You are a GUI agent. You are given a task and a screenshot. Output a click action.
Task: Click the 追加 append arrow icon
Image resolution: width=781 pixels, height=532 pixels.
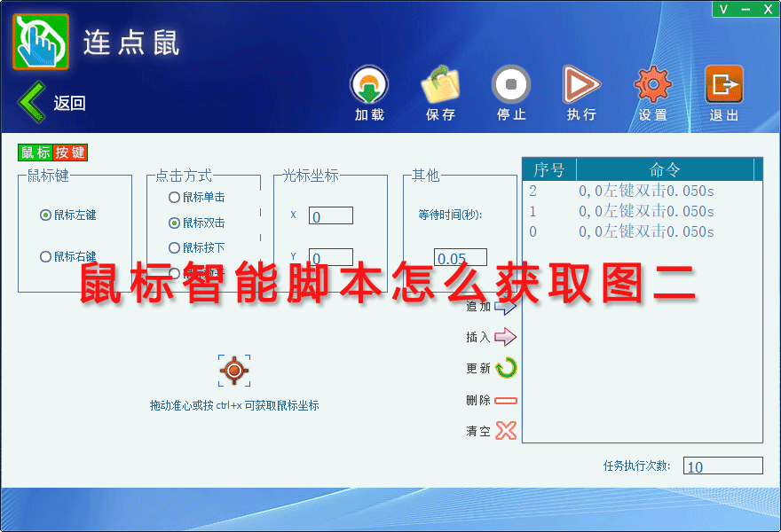click(506, 307)
